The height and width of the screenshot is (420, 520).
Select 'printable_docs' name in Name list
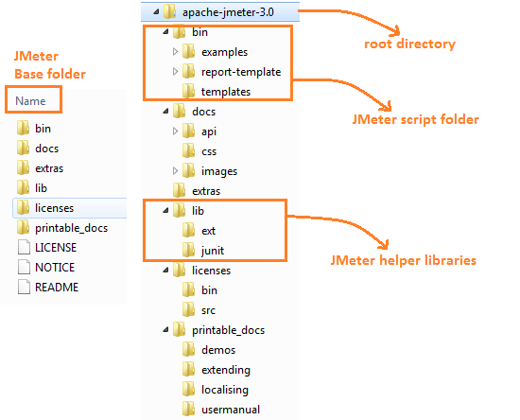point(71,228)
